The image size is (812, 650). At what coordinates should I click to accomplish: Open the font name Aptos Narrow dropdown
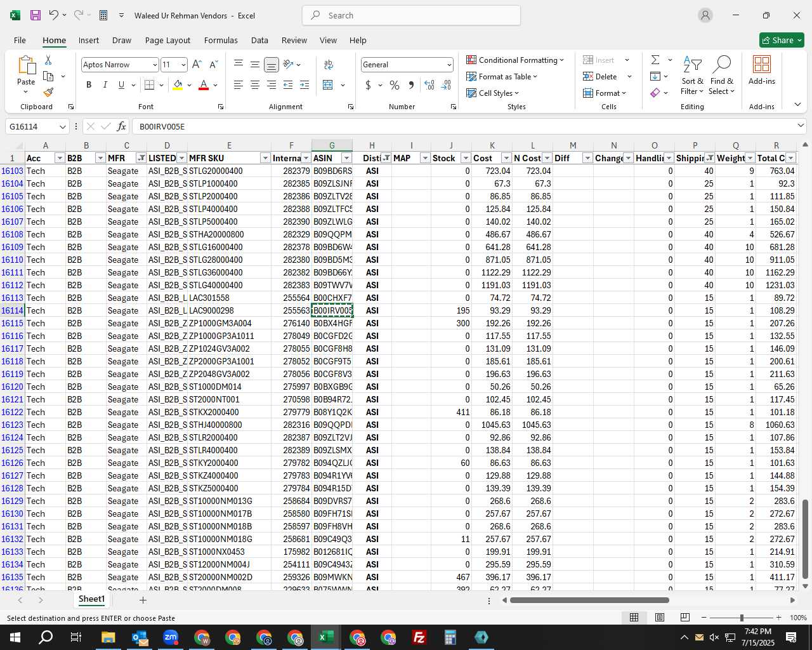coord(154,65)
